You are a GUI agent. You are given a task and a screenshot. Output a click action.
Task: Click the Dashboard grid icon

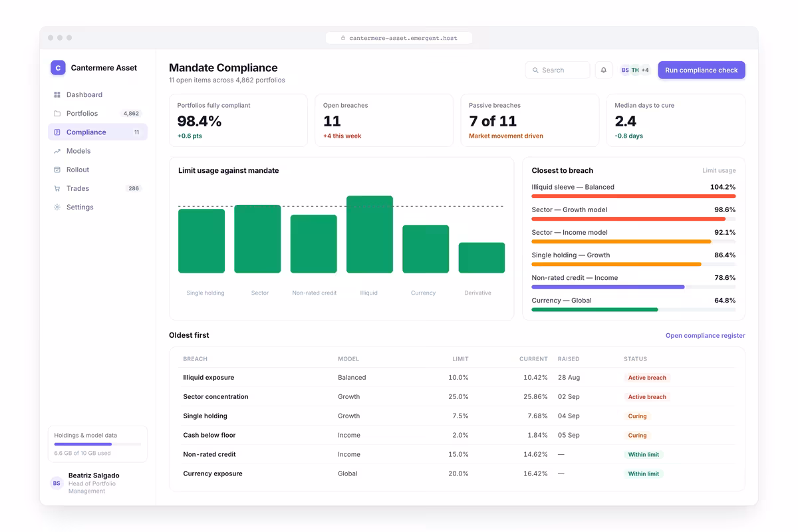point(57,95)
